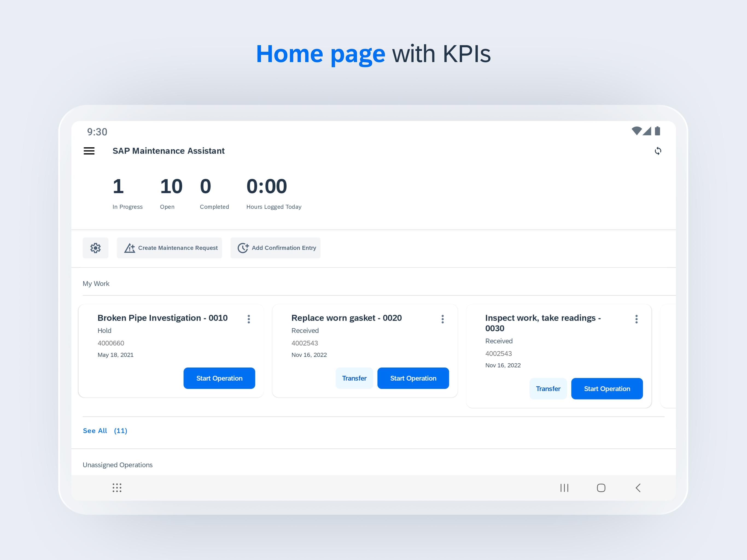Image resolution: width=747 pixels, height=560 pixels.
Task: Open overflow menu on Broken Pipe Investigation card
Action: (249, 319)
